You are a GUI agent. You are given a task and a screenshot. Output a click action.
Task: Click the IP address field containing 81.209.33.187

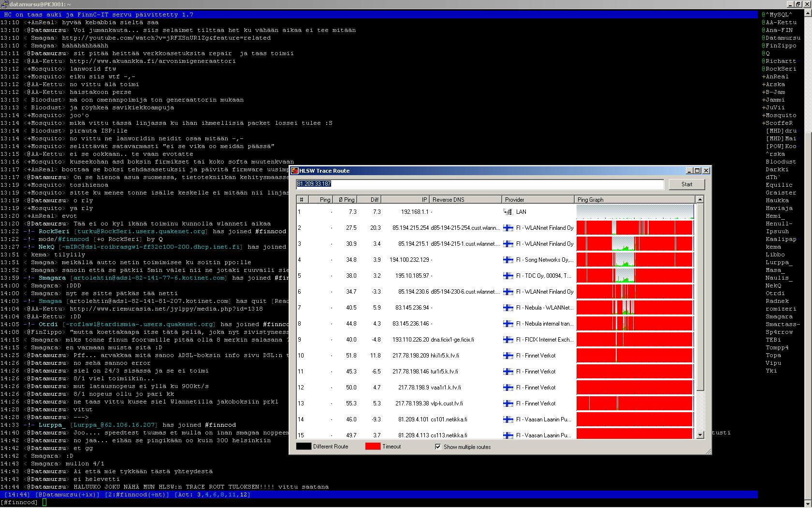[x=479, y=184]
